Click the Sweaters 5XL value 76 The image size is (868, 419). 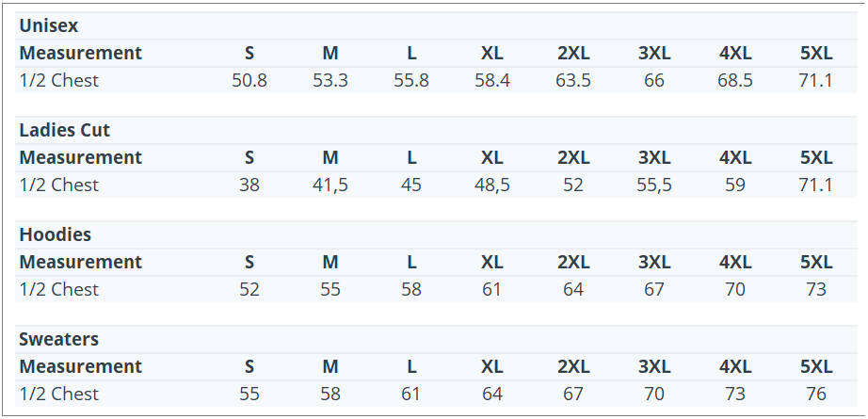point(816,395)
